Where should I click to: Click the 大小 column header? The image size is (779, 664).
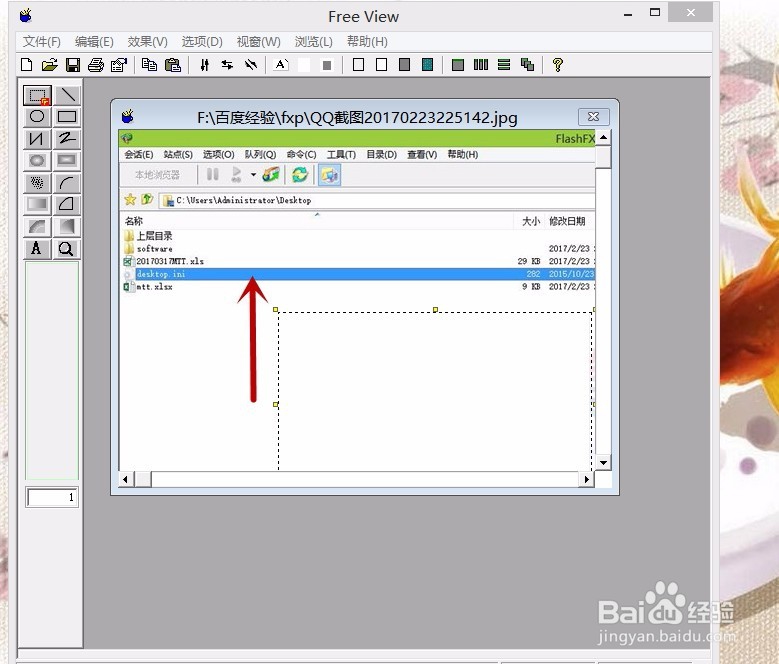click(x=531, y=221)
